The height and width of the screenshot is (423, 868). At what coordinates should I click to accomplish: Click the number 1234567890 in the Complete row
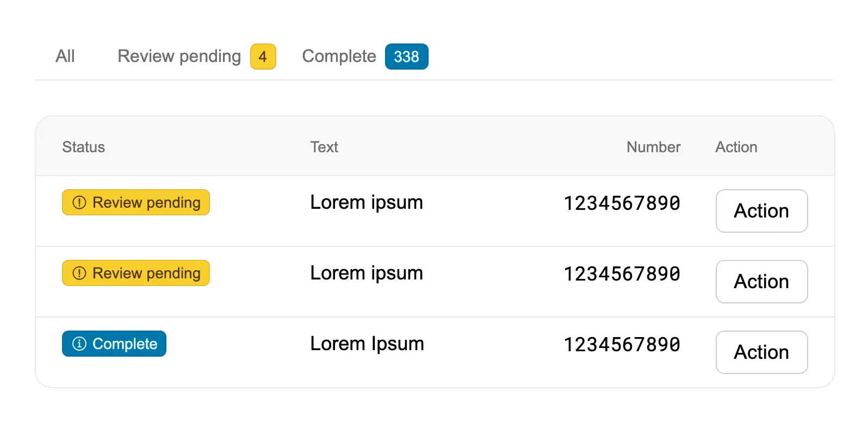point(622,345)
